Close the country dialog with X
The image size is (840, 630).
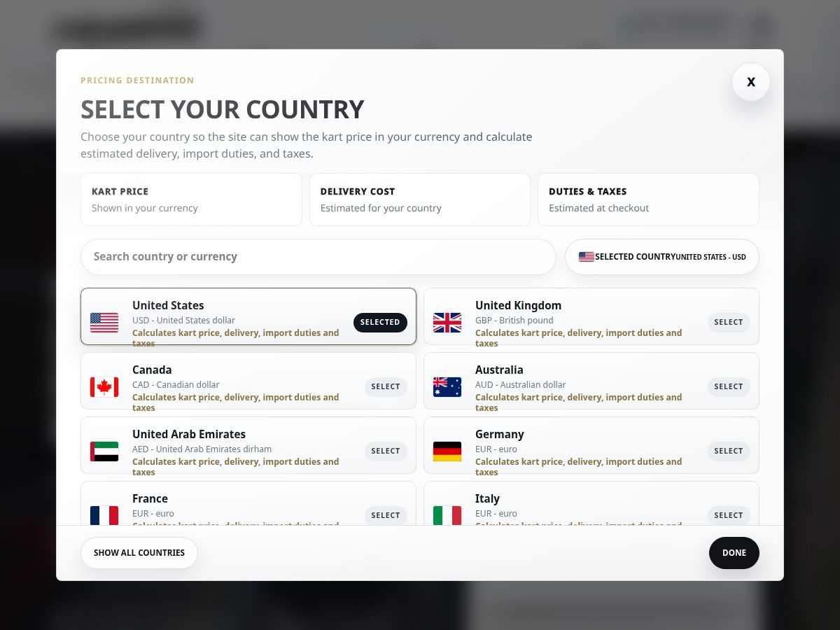pyautogui.click(x=751, y=82)
